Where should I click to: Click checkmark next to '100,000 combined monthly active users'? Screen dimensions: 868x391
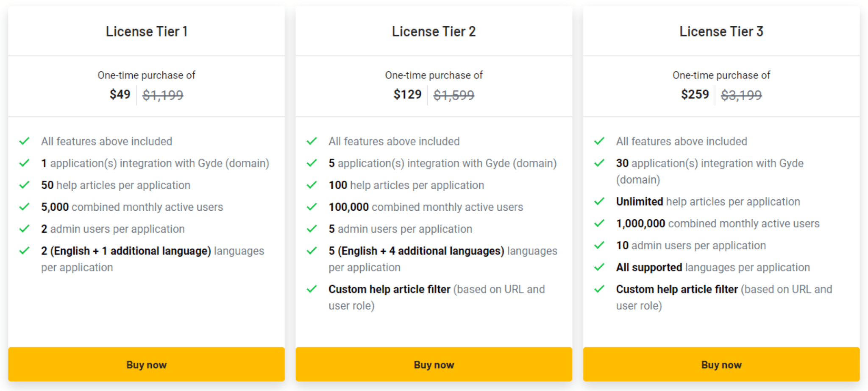click(312, 207)
